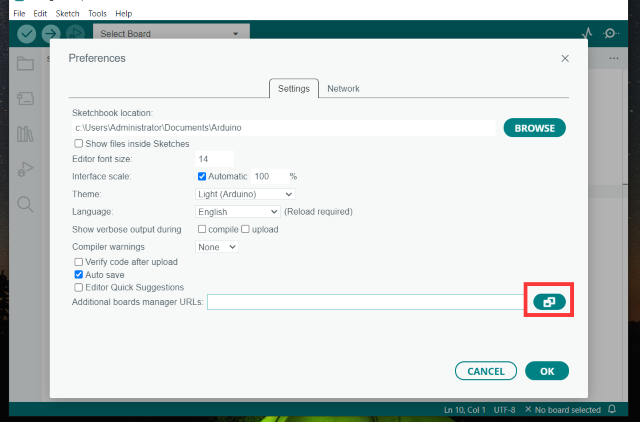Toggle Show files inside Sketches checkbox
Image resolution: width=640 pixels, height=422 pixels.
pyautogui.click(x=78, y=144)
